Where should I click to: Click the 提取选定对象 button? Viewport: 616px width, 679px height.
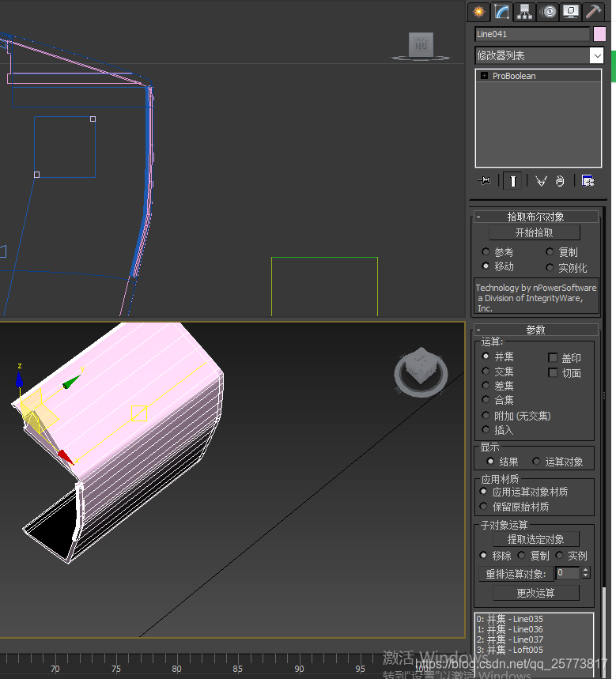tap(536, 539)
